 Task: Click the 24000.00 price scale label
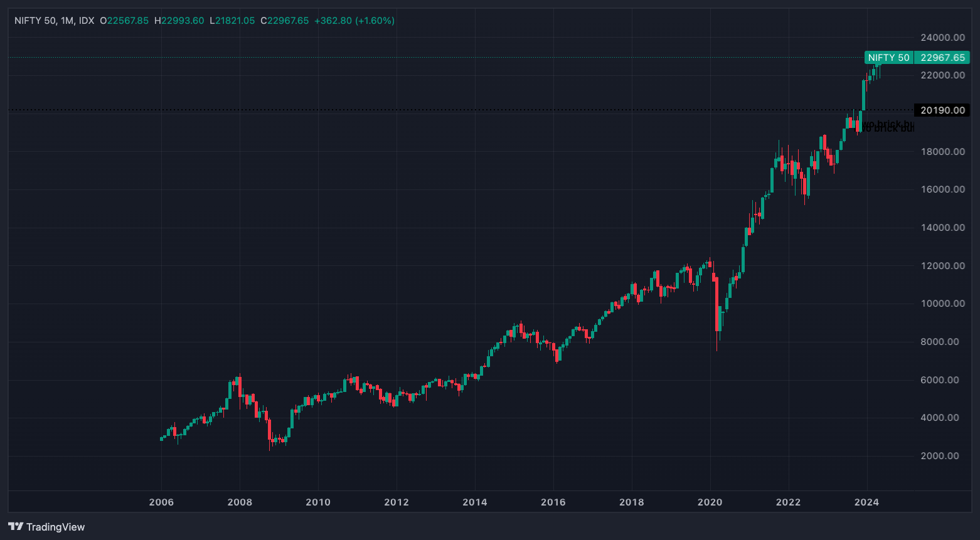point(942,38)
